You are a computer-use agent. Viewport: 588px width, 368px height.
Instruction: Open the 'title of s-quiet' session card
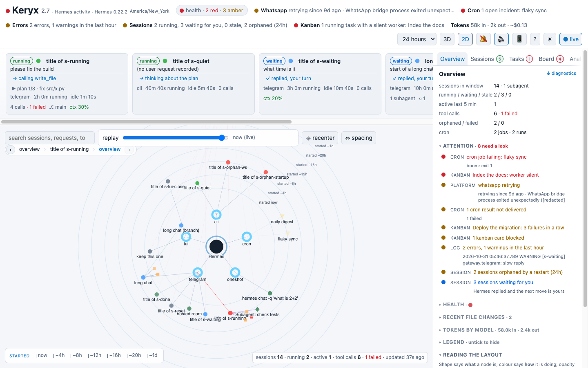(194, 83)
